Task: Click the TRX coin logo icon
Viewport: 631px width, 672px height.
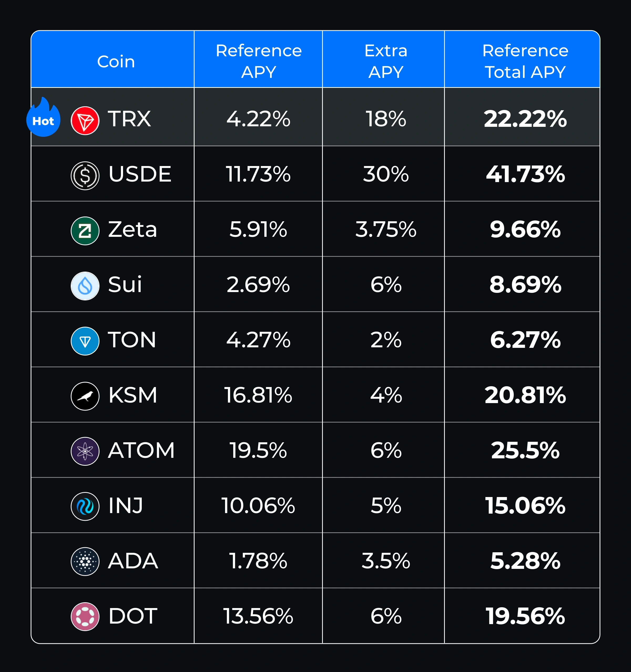Action: tap(85, 121)
